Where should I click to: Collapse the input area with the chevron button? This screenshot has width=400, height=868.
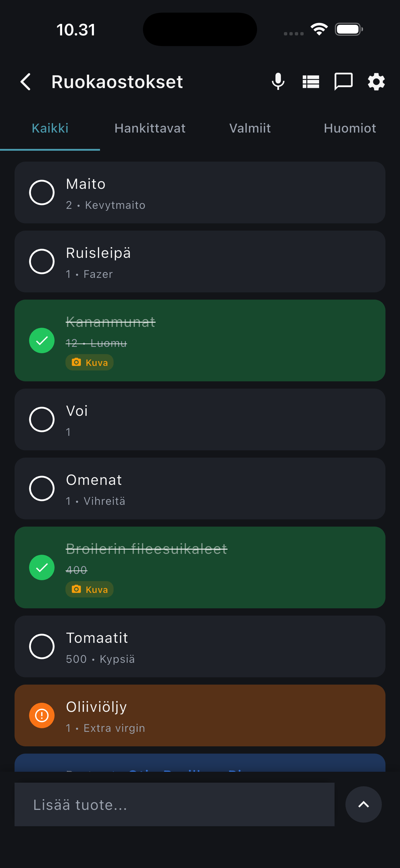[x=364, y=804]
